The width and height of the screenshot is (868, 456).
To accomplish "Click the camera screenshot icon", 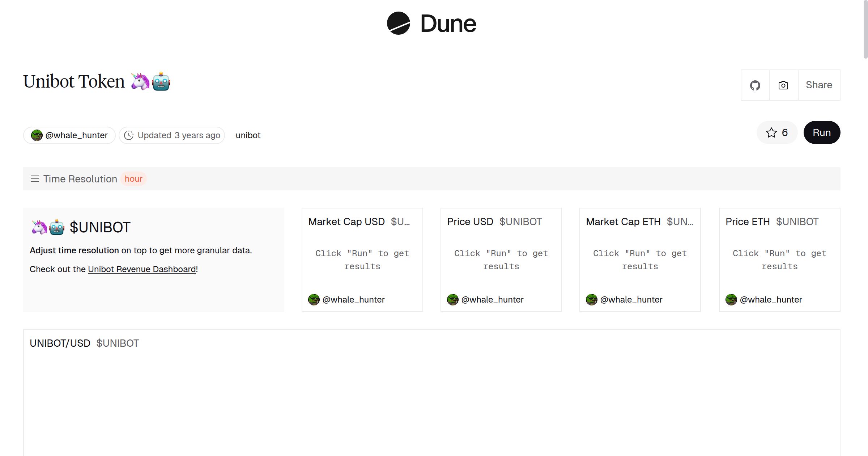I will (783, 85).
